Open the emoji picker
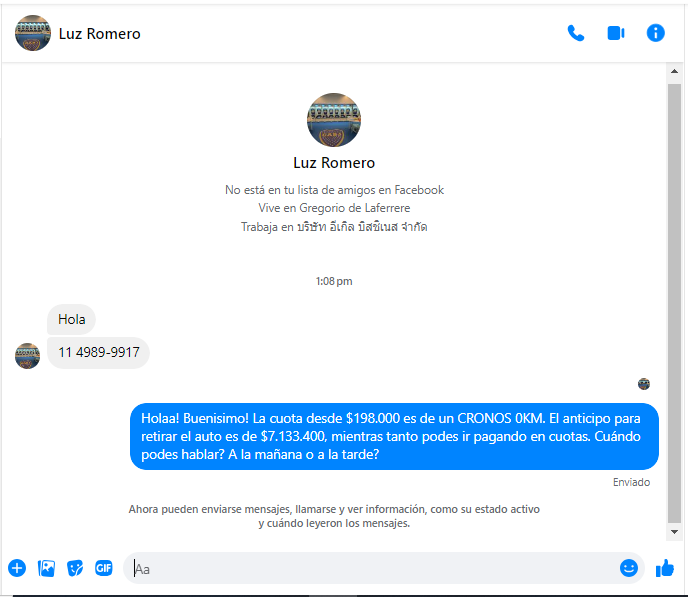Viewport: 688px width, 597px height. coord(629,568)
